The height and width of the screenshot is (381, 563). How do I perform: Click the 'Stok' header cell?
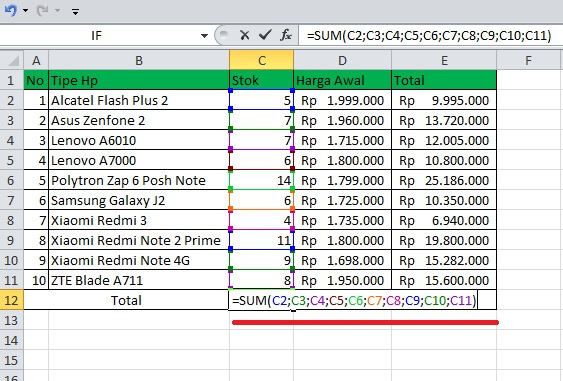point(261,80)
